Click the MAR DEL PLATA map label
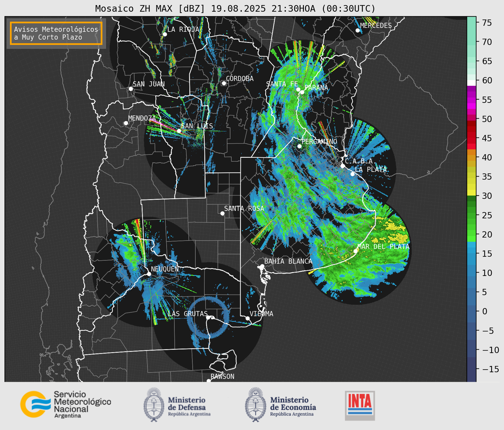Screen dimensions: 504x430 tap(383, 246)
